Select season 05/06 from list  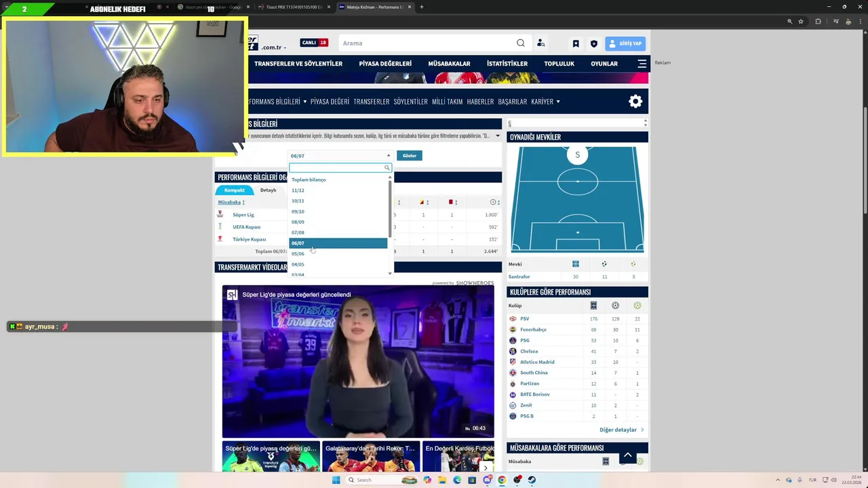click(298, 253)
